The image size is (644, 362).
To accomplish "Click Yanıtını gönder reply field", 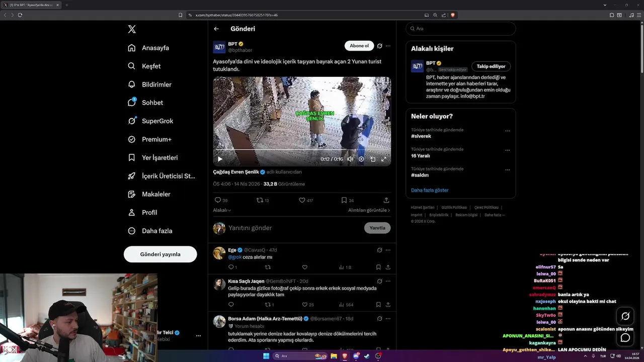I will pyautogui.click(x=294, y=228).
